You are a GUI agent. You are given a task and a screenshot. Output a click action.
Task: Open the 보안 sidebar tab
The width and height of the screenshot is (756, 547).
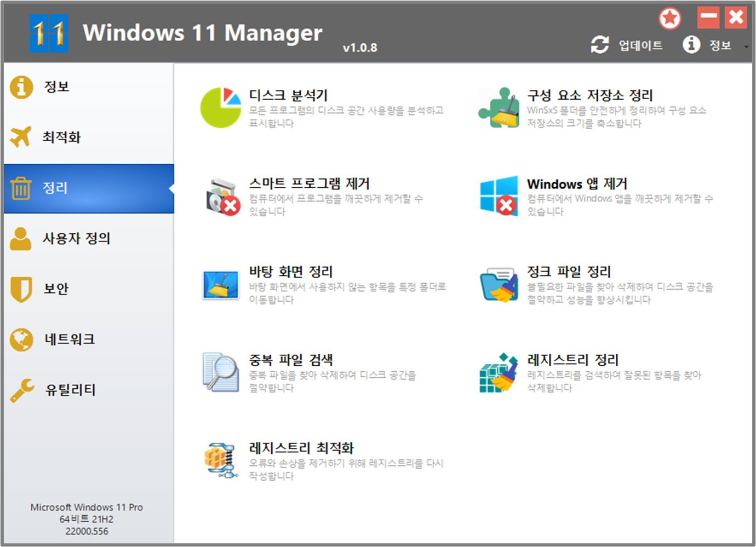point(89,289)
